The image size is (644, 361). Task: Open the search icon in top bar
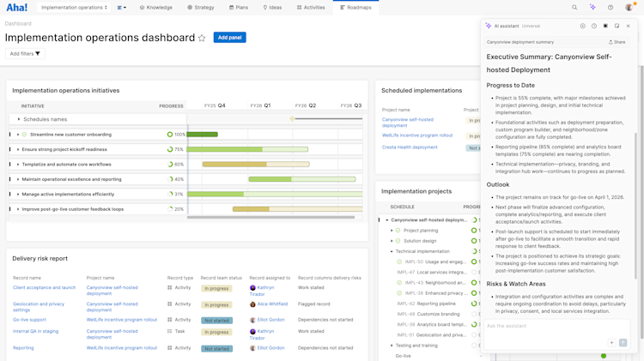click(574, 8)
